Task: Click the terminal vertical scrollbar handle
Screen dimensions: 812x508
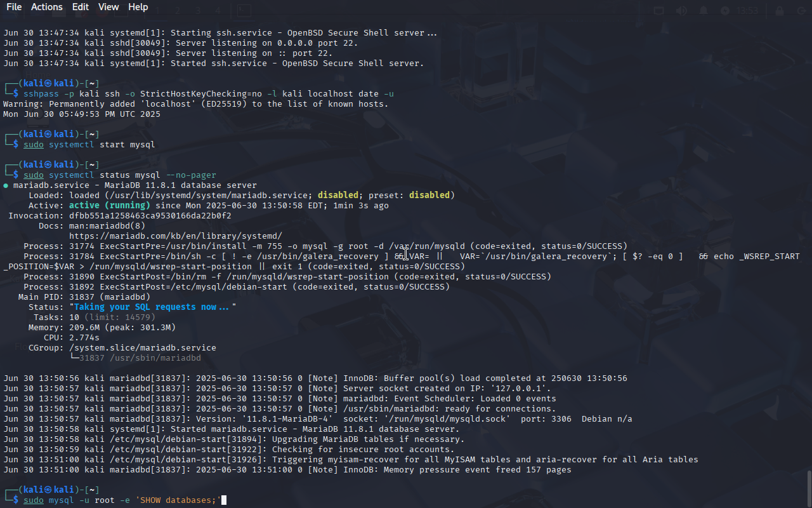Action: pos(809,488)
